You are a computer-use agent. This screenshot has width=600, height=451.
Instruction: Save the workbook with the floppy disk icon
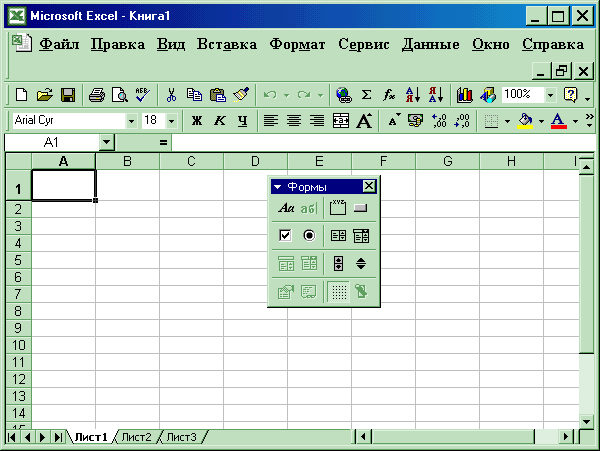point(68,94)
